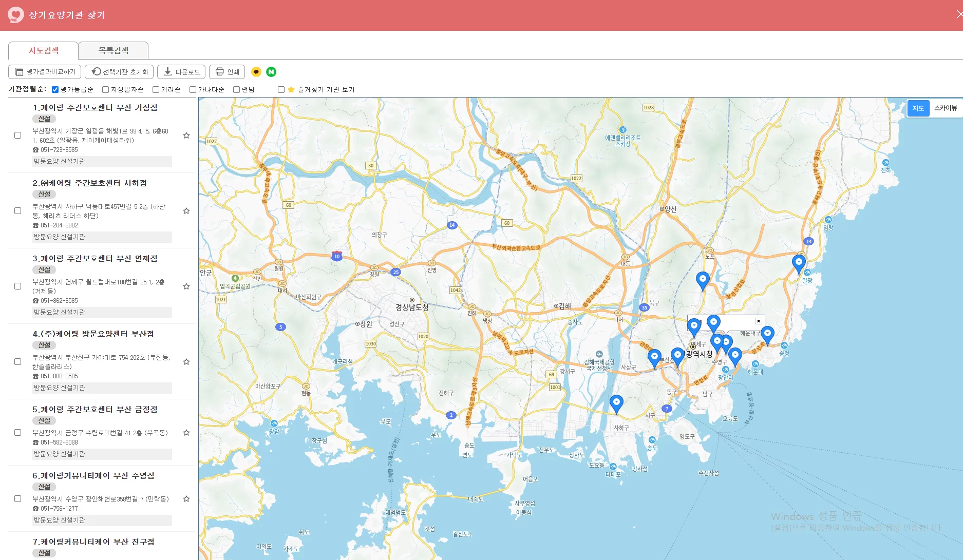Favorite 부산 수영점 using the star
This screenshot has height=560, width=963.
(186, 499)
